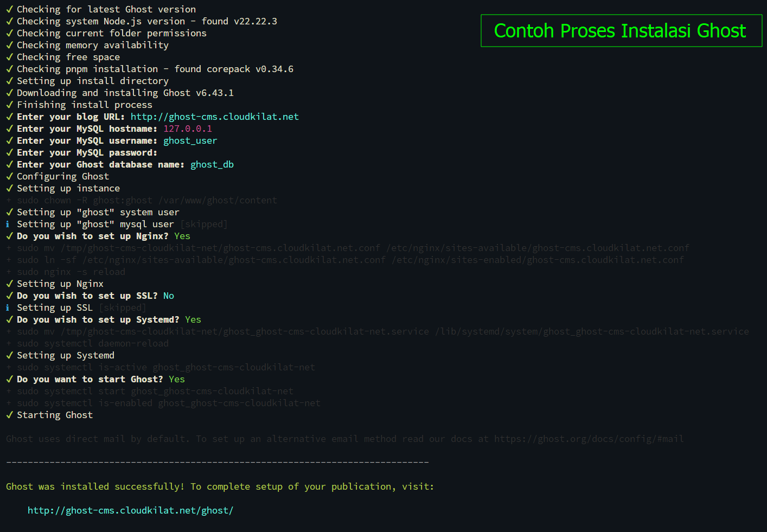Open the setup link http://ghost-cms.cloudkilat.net/ghost/
This screenshot has height=532, width=767.
point(131,510)
